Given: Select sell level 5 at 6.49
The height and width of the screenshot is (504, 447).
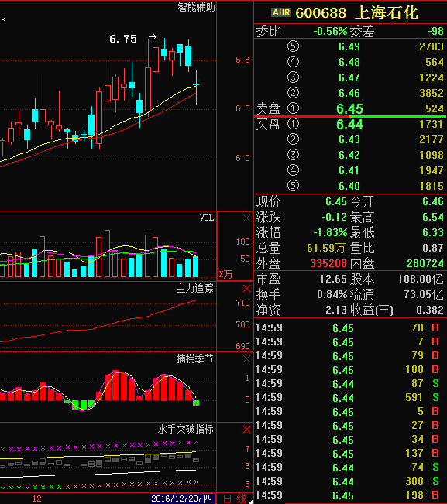Looking at the screenshot, I should pos(350,46).
